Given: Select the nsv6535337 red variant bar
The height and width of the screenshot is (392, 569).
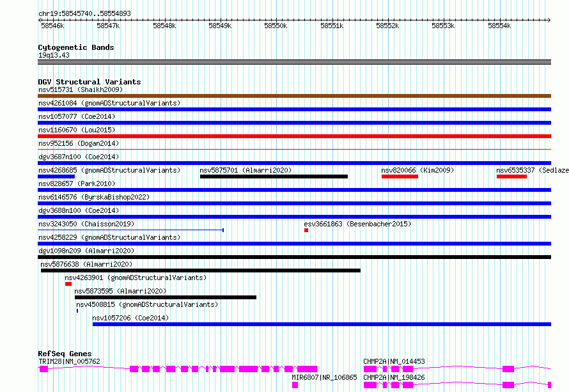Looking at the screenshot, I should coord(511,176).
